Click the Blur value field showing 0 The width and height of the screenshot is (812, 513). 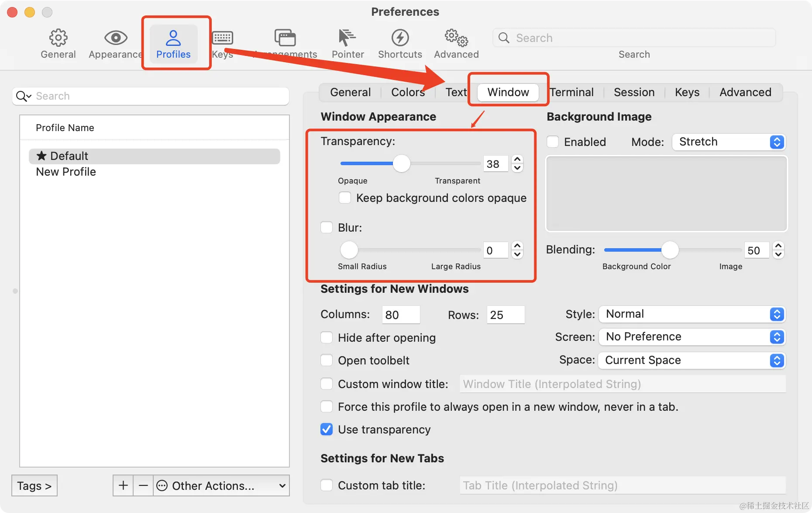coord(496,250)
